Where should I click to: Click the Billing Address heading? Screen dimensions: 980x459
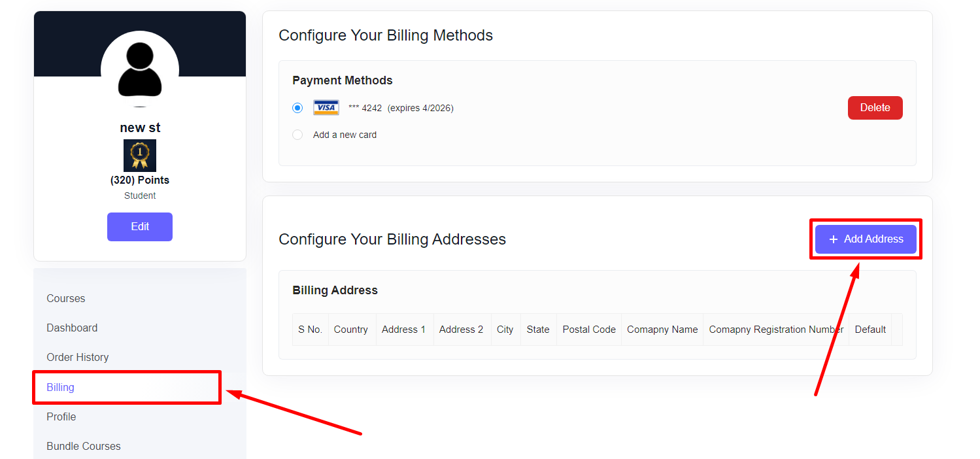[335, 290]
